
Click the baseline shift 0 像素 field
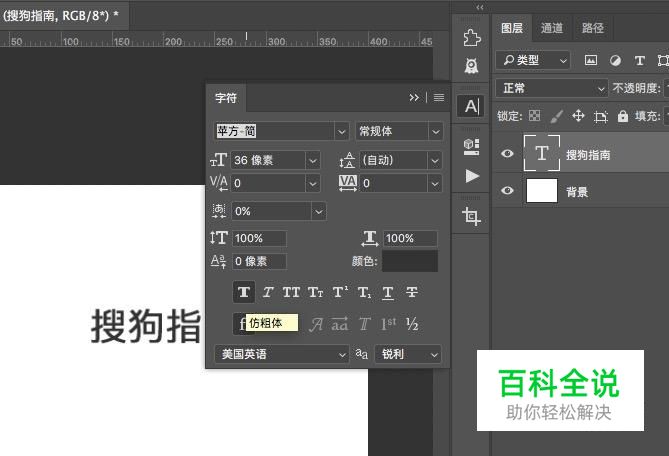click(x=259, y=261)
